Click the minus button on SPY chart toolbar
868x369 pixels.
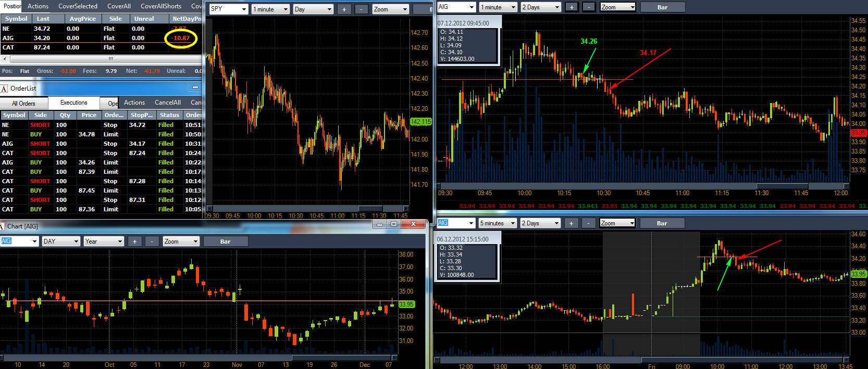click(x=361, y=9)
